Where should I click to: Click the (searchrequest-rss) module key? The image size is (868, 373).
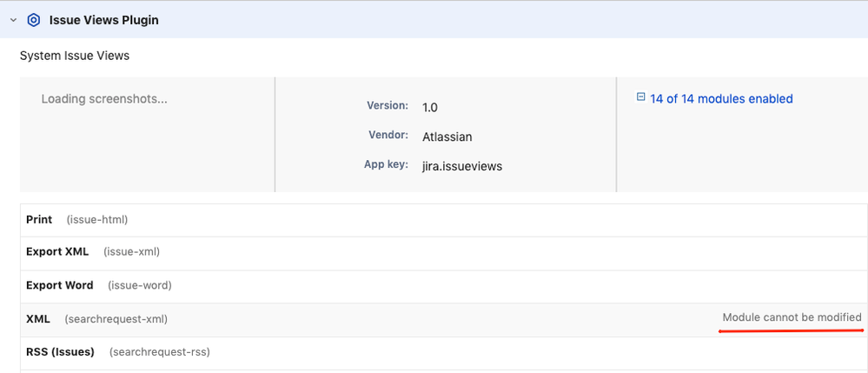(159, 352)
